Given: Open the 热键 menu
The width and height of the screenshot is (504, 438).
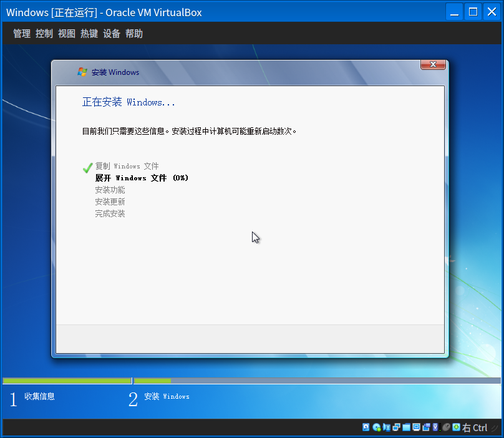Looking at the screenshot, I should click(89, 34).
